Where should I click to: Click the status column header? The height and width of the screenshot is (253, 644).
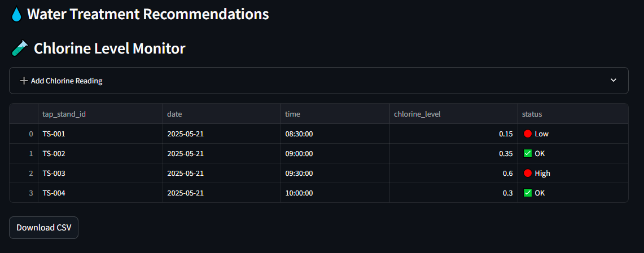532,114
